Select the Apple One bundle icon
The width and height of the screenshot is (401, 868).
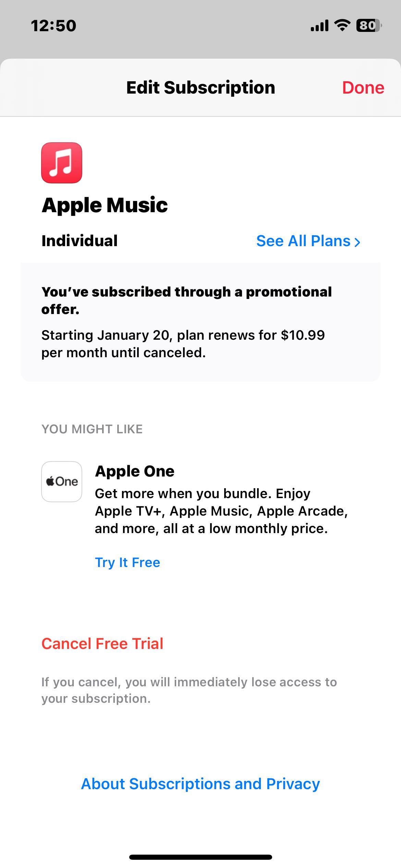62,482
